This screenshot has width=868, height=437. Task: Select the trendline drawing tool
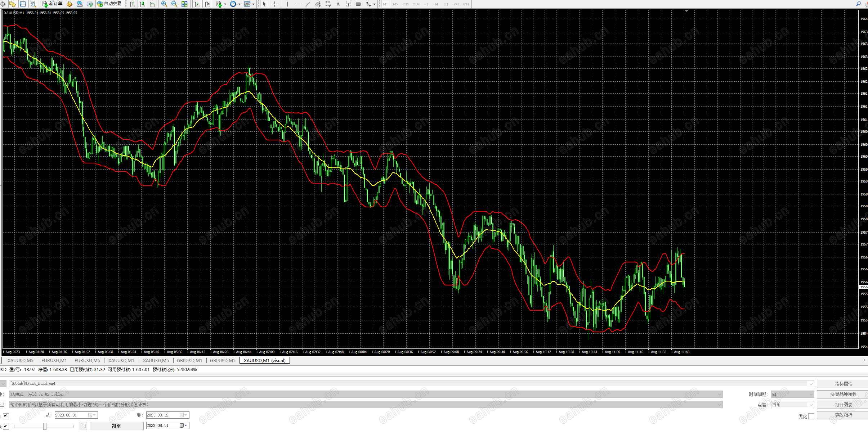(308, 4)
